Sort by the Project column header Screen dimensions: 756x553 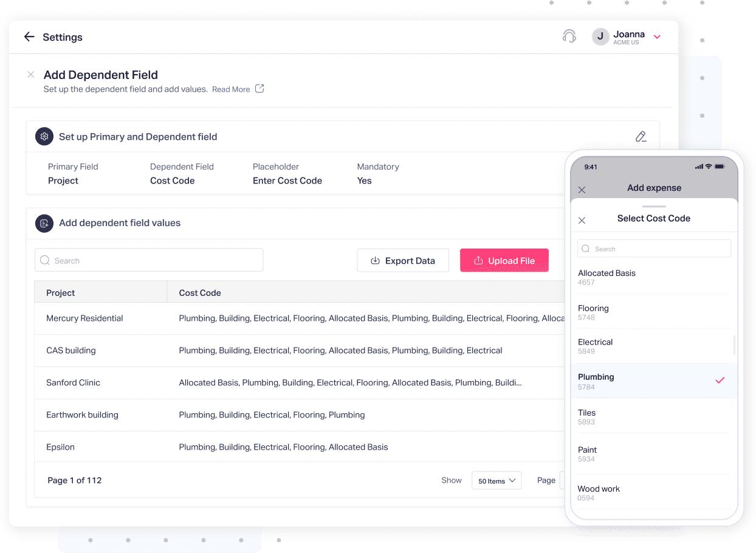point(60,292)
